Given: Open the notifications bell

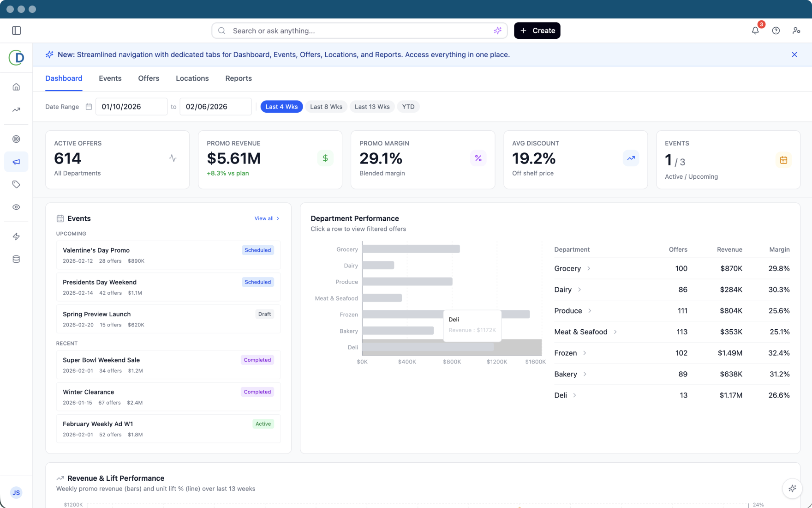Looking at the screenshot, I should [x=755, y=30].
